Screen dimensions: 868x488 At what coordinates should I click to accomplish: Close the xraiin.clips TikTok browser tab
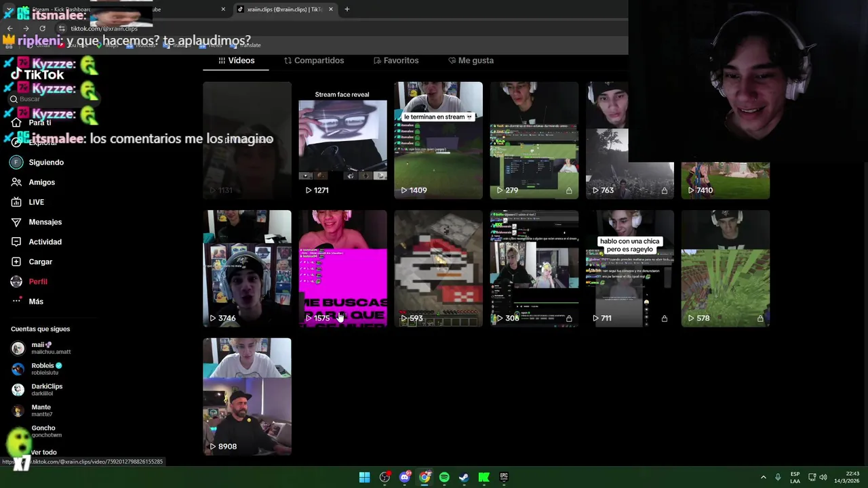331,9
